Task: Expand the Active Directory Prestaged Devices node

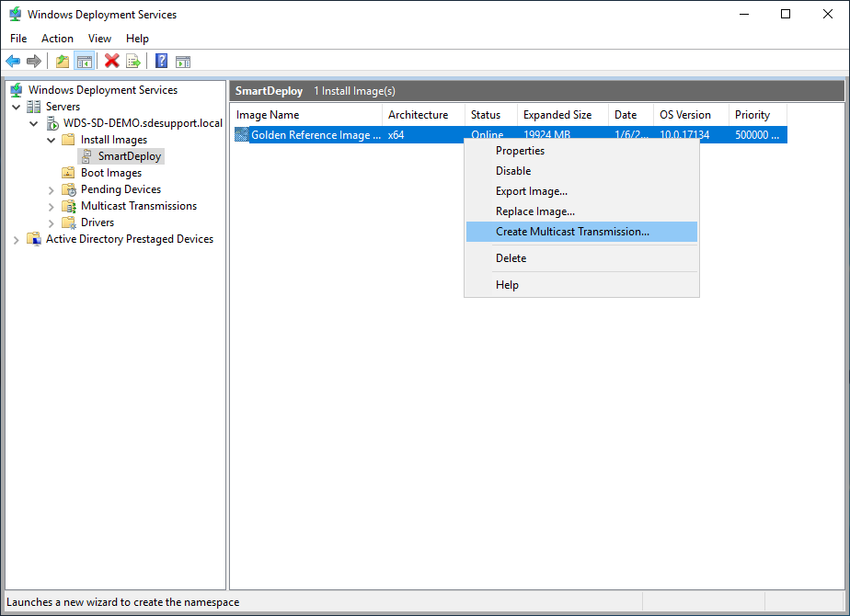Action: 17,239
